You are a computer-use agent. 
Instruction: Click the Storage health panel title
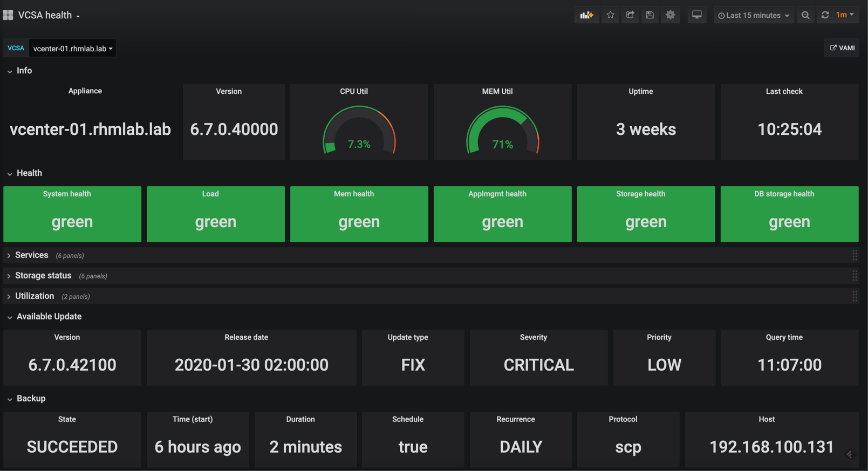pos(641,194)
